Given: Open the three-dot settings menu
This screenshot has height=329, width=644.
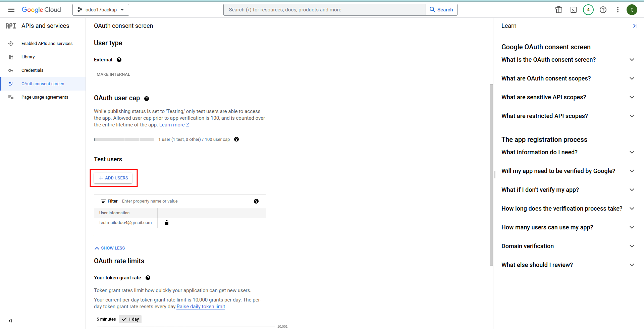Looking at the screenshot, I should 618,10.
